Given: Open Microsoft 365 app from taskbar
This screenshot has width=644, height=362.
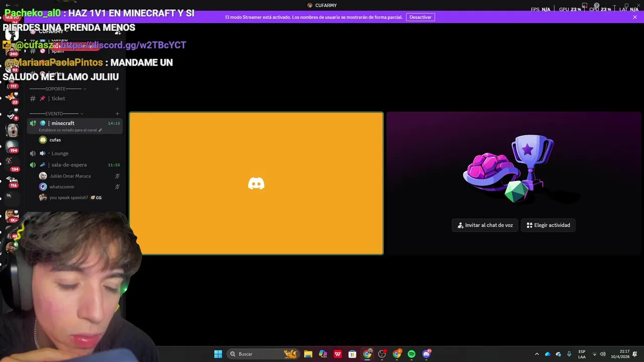Looking at the screenshot, I should pos(323,354).
